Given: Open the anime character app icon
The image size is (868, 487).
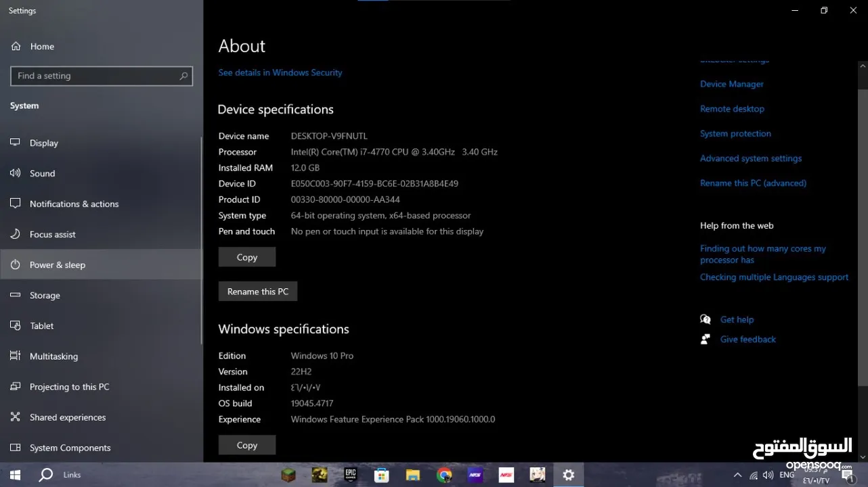Looking at the screenshot, I should coord(537,476).
